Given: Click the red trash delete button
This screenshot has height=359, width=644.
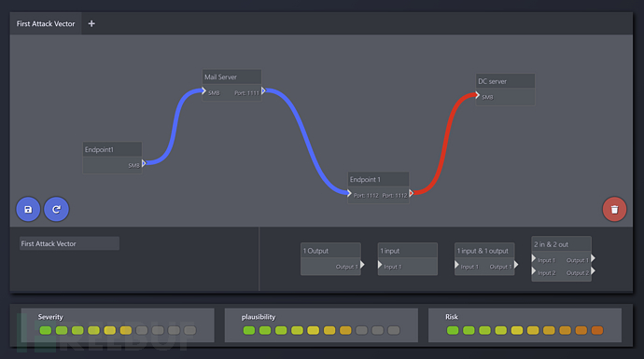Looking at the screenshot, I should 614,209.
